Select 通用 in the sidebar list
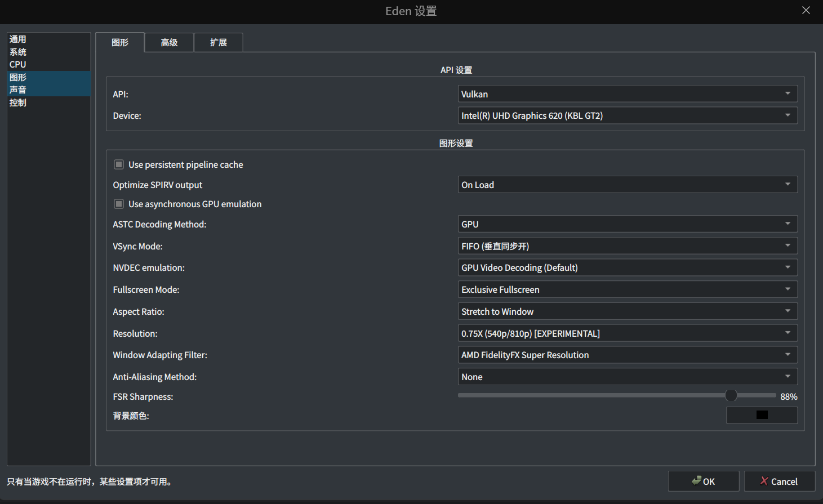The width and height of the screenshot is (823, 504). point(48,39)
